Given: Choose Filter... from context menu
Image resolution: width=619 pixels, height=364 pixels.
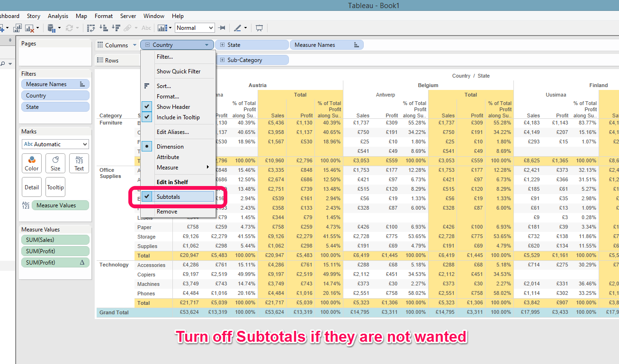Looking at the screenshot, I should 178,57.
